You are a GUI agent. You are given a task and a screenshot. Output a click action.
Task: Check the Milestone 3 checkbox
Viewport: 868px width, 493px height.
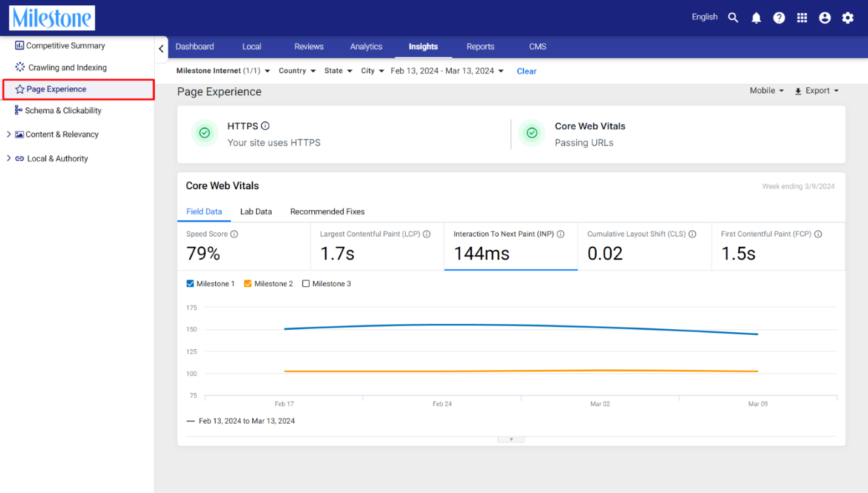(306, 284)
